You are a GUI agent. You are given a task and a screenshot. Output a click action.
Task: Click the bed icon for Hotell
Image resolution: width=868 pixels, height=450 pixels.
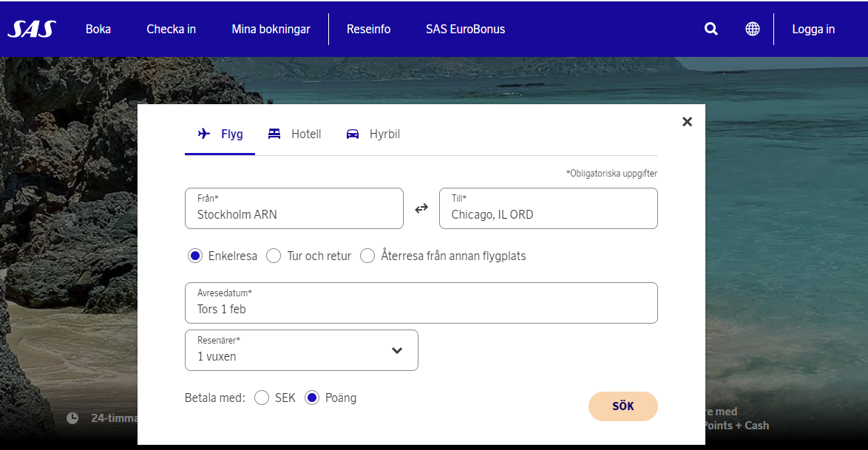(x=274, y=134)
